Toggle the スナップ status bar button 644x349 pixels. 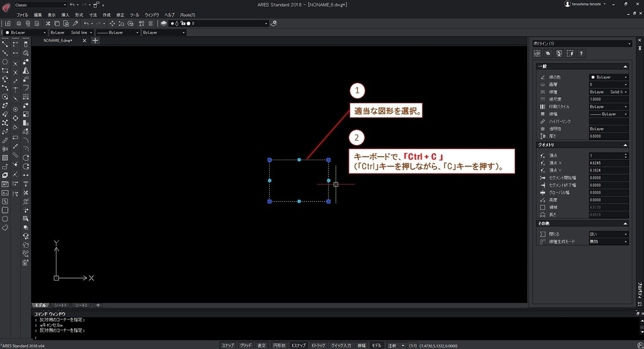228,345
